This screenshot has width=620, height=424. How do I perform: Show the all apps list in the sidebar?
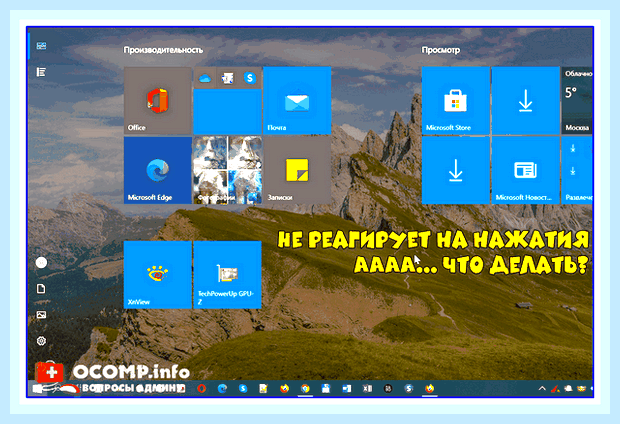point(41,72)
